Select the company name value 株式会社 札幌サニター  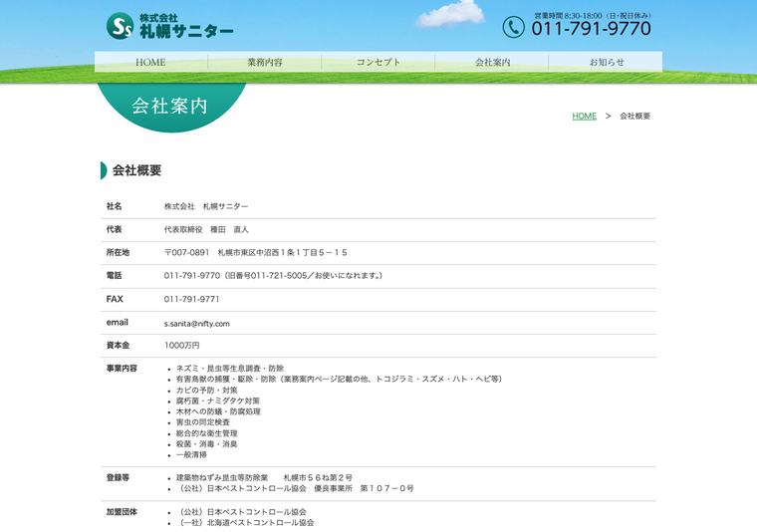(x=206, y=206)
